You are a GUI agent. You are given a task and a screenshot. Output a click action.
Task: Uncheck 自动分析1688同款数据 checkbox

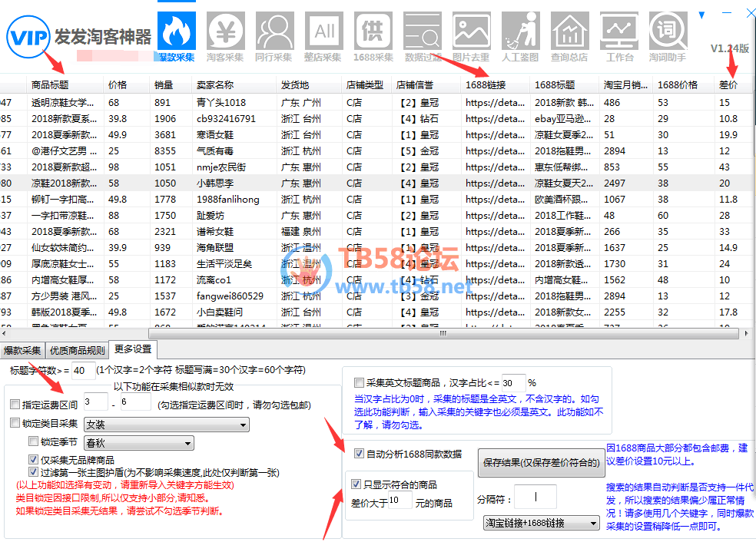pos(359,454)
